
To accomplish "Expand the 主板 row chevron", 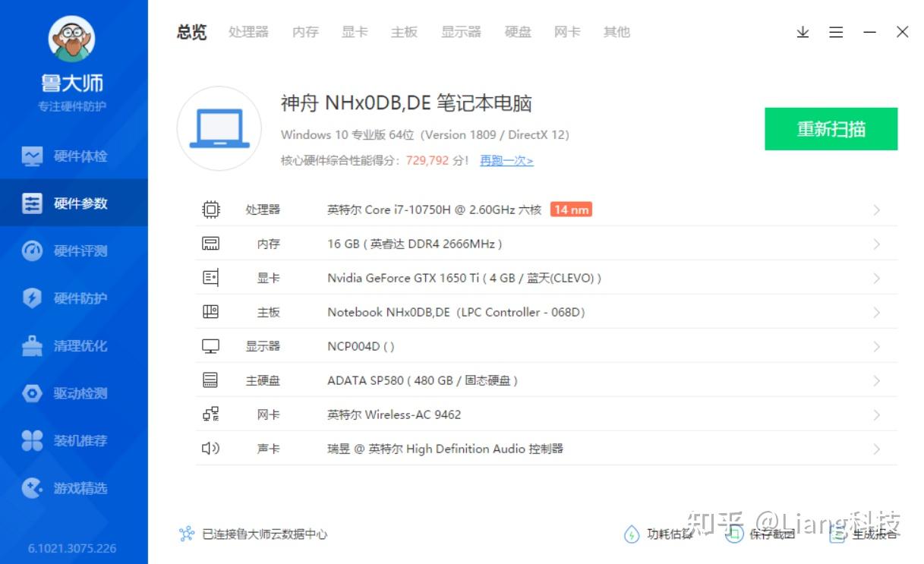I will coord(876,313).
